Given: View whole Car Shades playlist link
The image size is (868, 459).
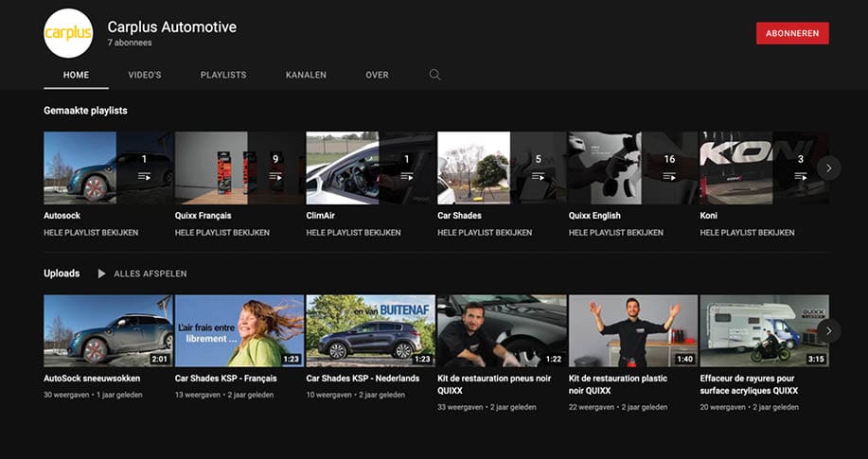Looking at the screenshot, I should [485, 233].
